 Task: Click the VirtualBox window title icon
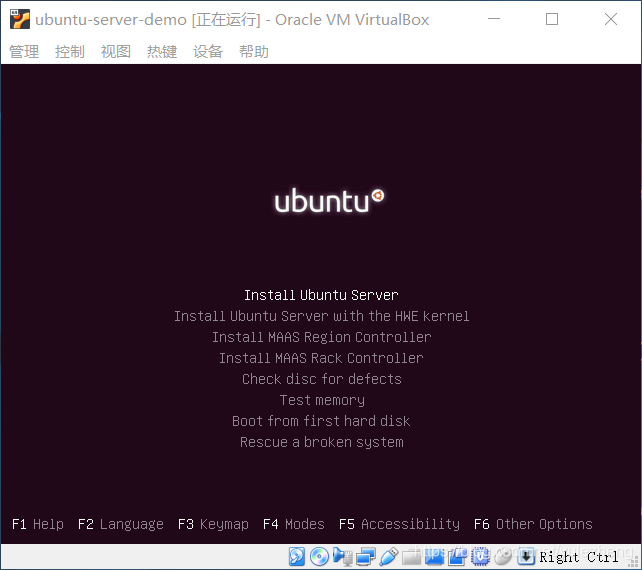point(20,19)
